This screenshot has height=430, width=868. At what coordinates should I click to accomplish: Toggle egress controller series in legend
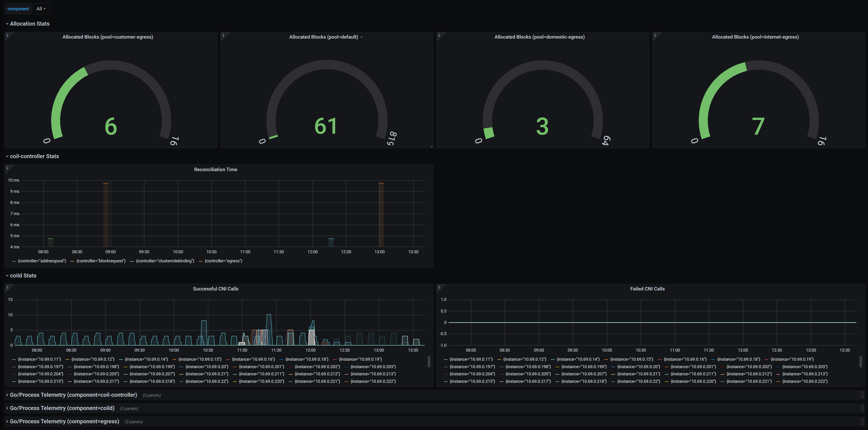point(223,261)
